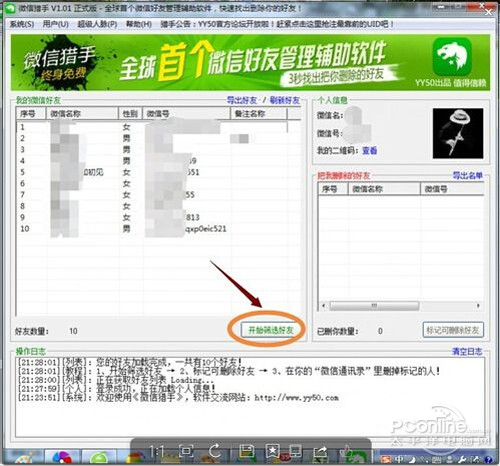Click the fit-to-window icon

click(186, 451)
